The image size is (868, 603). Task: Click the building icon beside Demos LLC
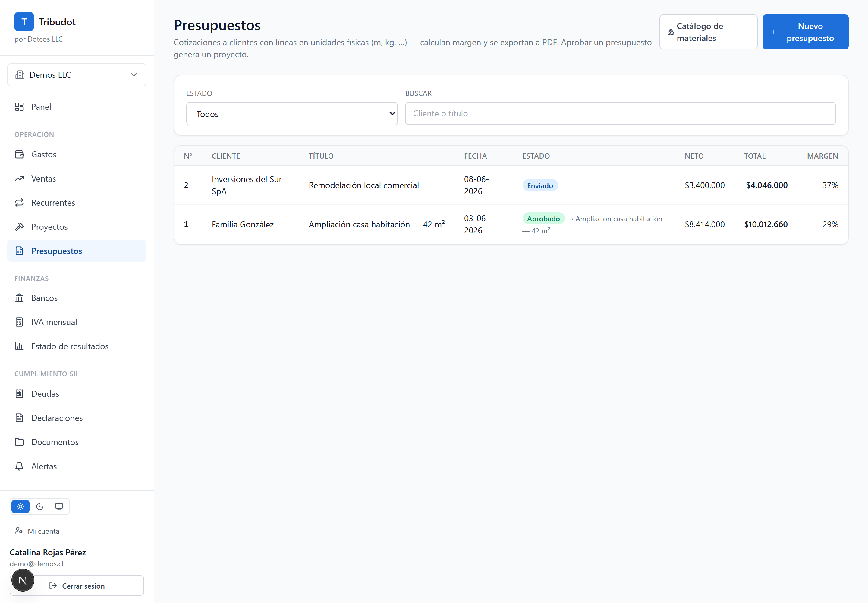(x=20, y=75)
